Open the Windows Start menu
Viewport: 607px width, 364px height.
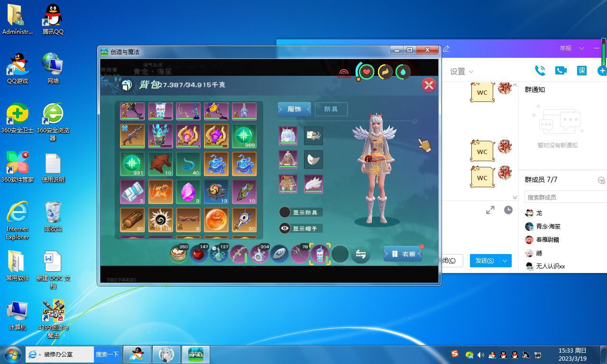[x=12, y=354]
